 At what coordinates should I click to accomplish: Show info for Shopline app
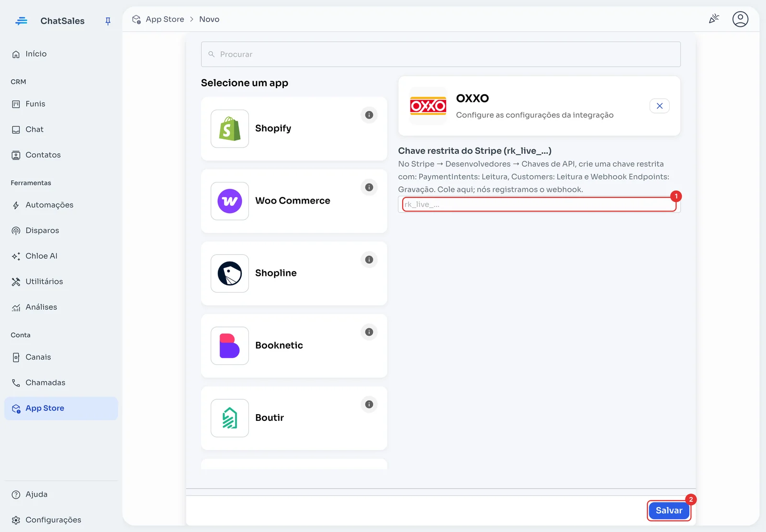point(369,260)
